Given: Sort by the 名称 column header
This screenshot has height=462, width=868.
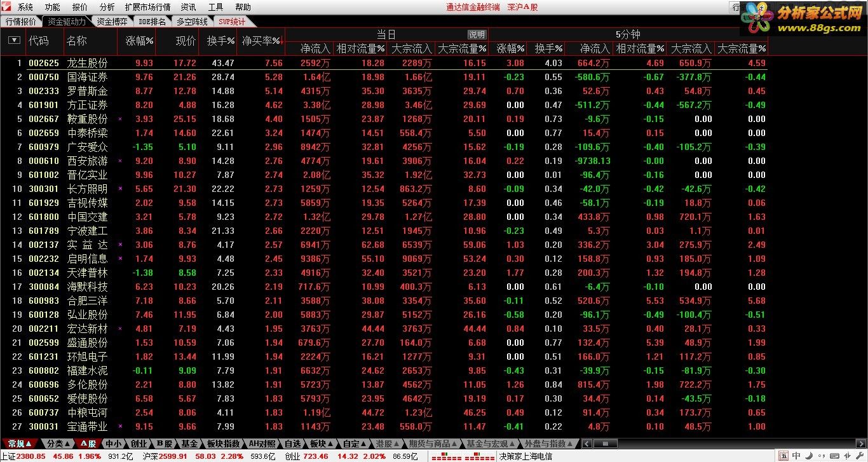Looking at the screenshot, I should [77, 41].
